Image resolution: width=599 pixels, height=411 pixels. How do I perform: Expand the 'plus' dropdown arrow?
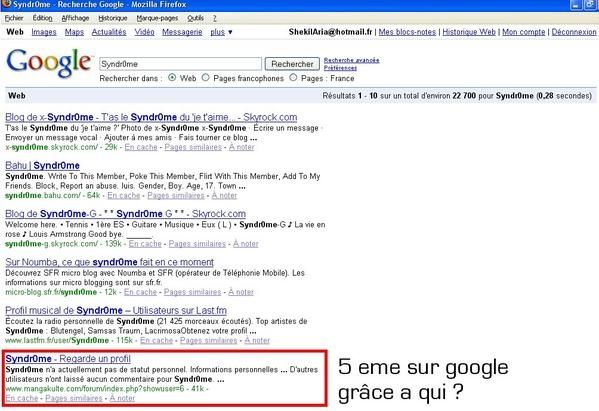click(230, 32)
